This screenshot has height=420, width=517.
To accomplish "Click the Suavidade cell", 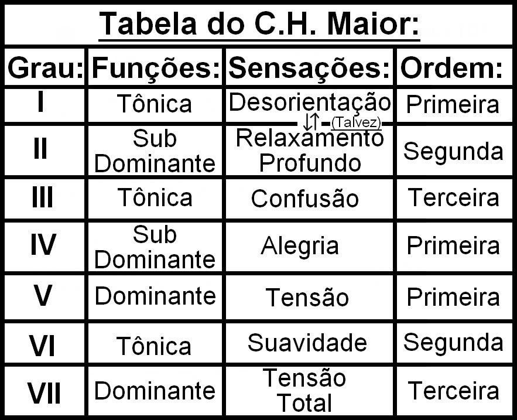I will (307, 343).
